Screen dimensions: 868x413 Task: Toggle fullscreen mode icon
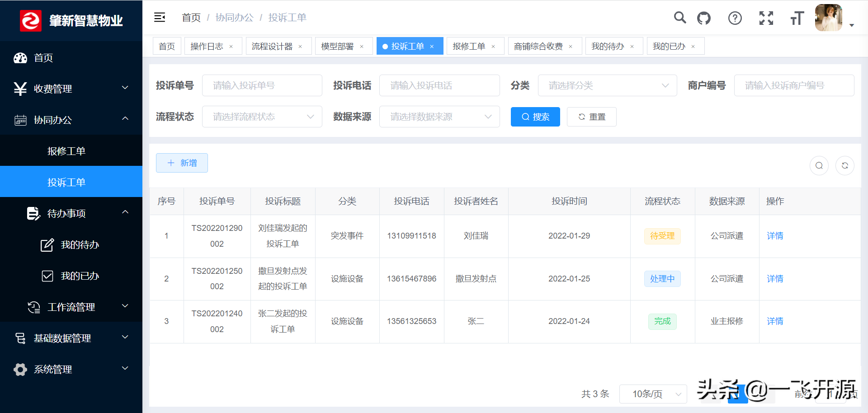coord(766,18)
